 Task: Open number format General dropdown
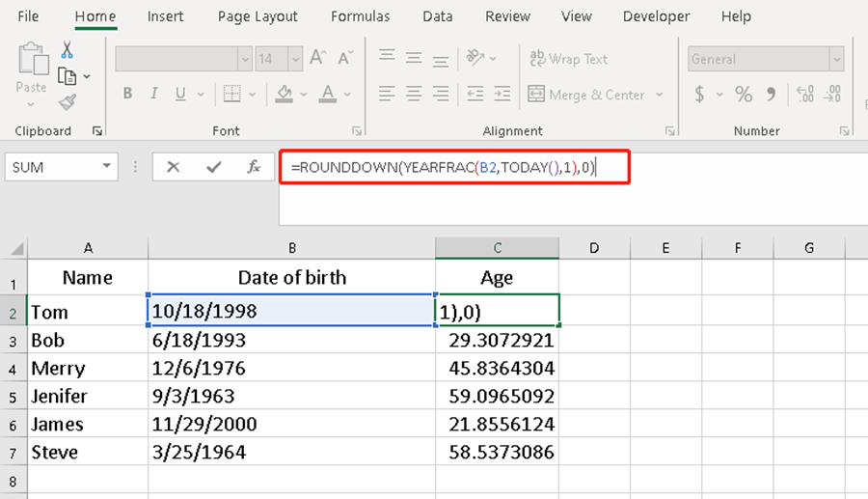tap(836, 59)
